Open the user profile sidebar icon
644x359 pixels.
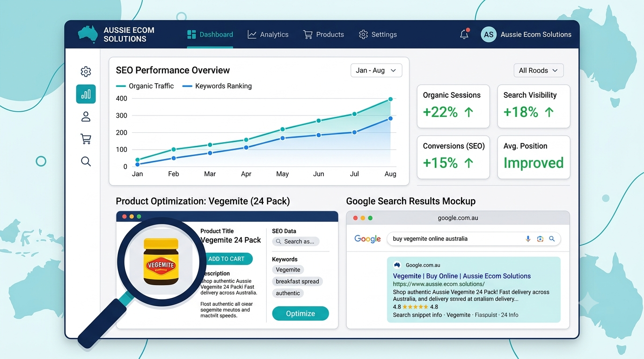(86, 116)
